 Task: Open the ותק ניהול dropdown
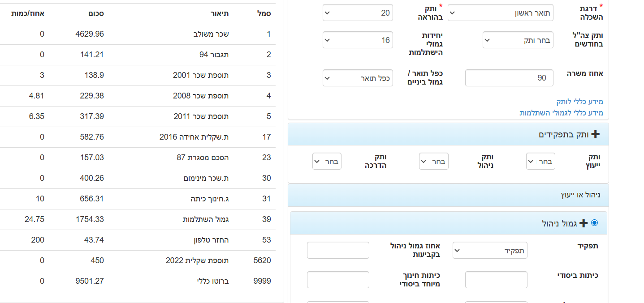coord(433,162)
